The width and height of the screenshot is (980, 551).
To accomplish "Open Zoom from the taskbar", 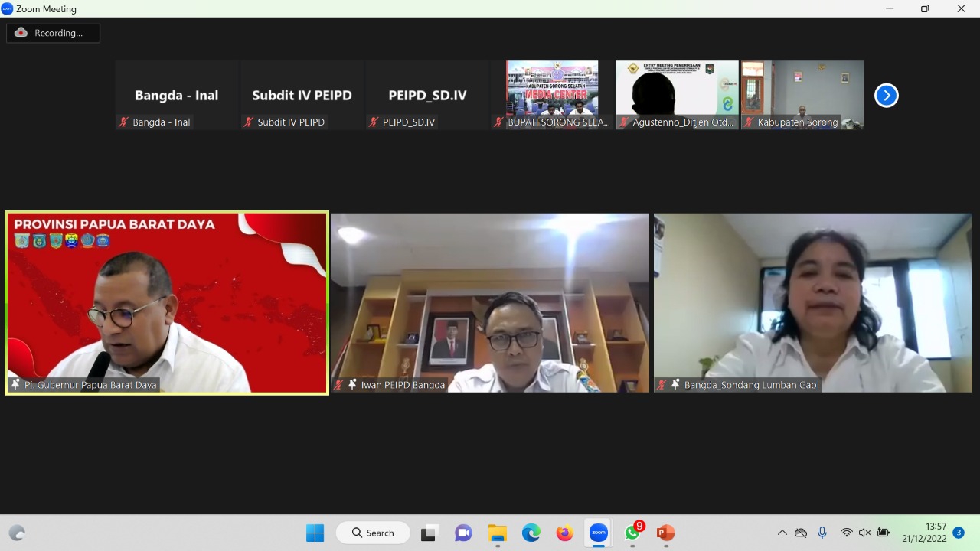I will click(598, 533).
